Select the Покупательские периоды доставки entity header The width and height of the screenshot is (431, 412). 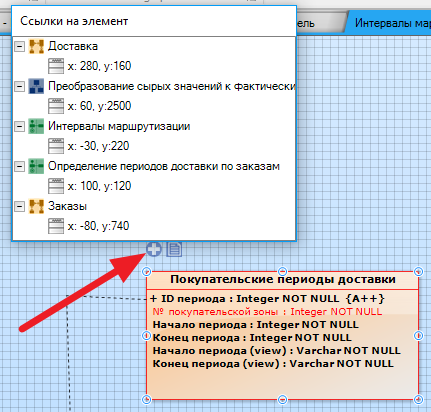pos(283,279)
